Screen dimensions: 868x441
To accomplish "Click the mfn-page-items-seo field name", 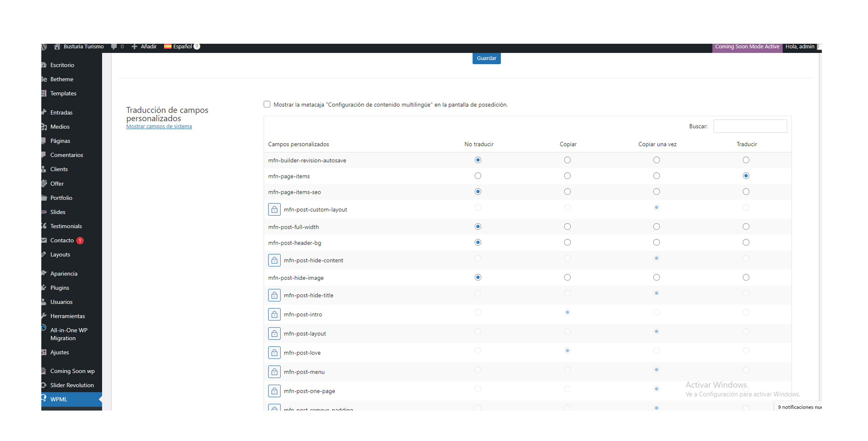I will coord(294,192).
